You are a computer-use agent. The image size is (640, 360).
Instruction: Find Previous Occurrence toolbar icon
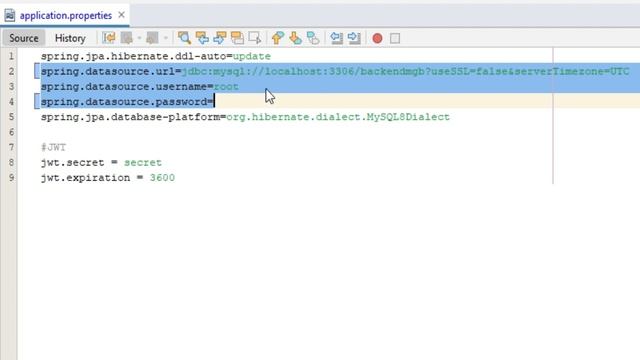pyautogui.click(x=202, y=38)
